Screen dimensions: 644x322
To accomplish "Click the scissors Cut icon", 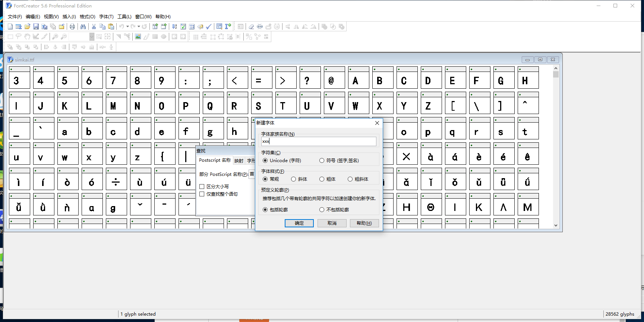I will [94, 26].
